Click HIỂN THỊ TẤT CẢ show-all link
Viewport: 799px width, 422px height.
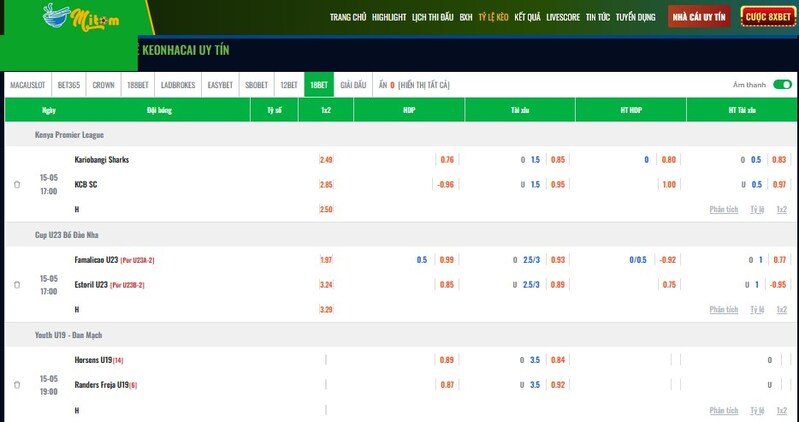pos(424,85)
